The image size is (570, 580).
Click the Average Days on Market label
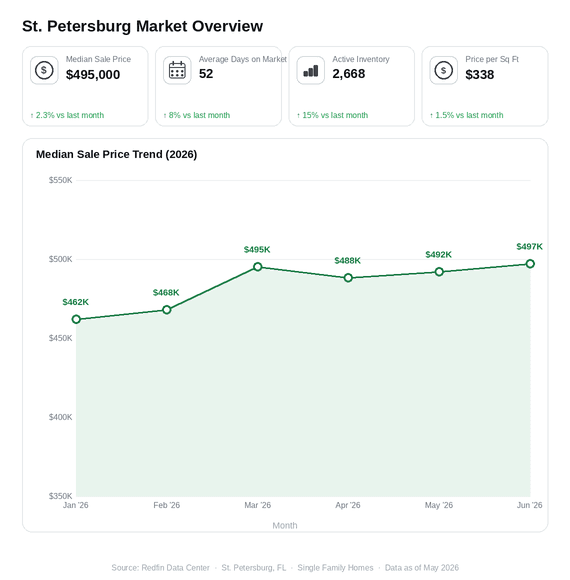[243, 59]
